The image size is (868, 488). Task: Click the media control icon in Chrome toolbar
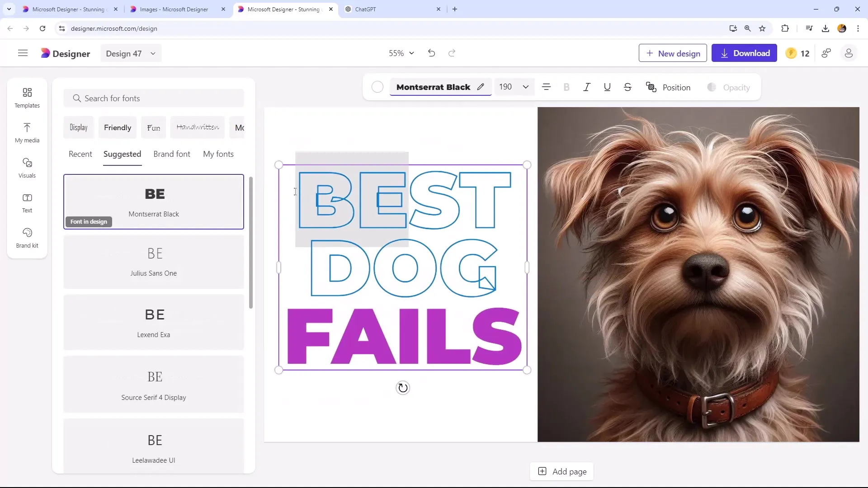pyautogui.click(x=809, y=28)
